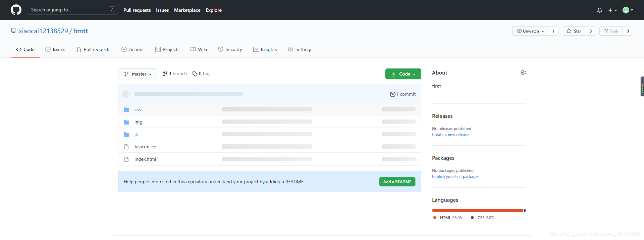Open Issues in top navigation bar
644x240 pixels.
click(x=162, y=10)
